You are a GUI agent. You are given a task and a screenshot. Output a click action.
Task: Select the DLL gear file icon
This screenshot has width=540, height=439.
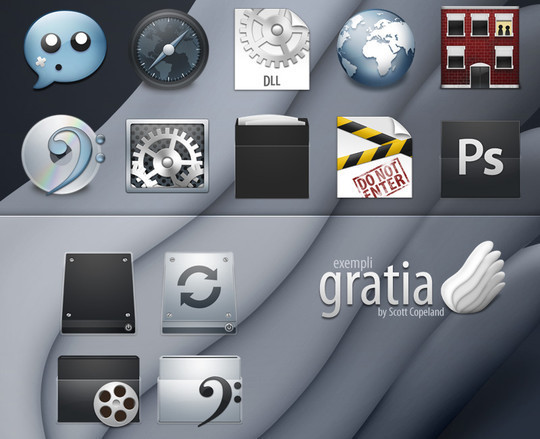[x=272, y=49]
